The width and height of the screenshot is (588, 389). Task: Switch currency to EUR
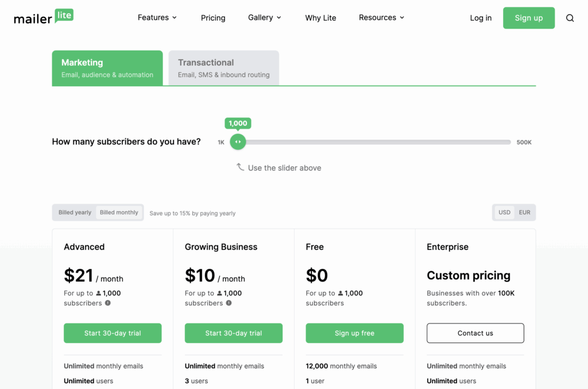tap(524, 213)
